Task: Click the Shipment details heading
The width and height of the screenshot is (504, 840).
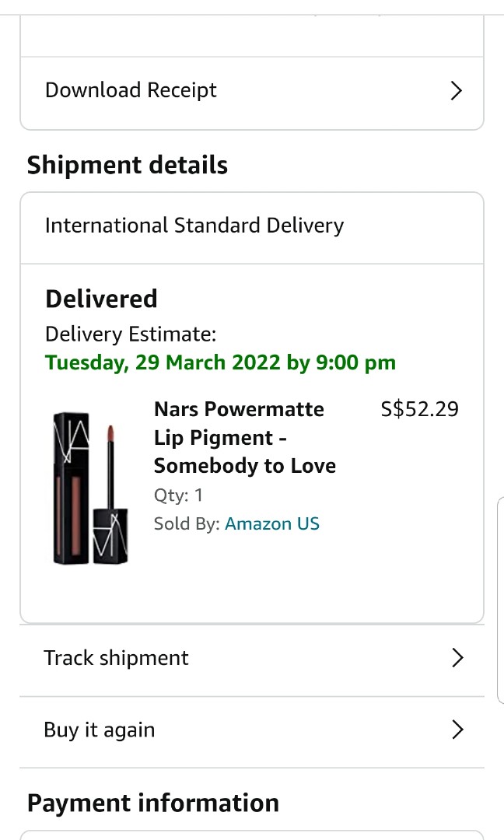Action: pos(127,165)
